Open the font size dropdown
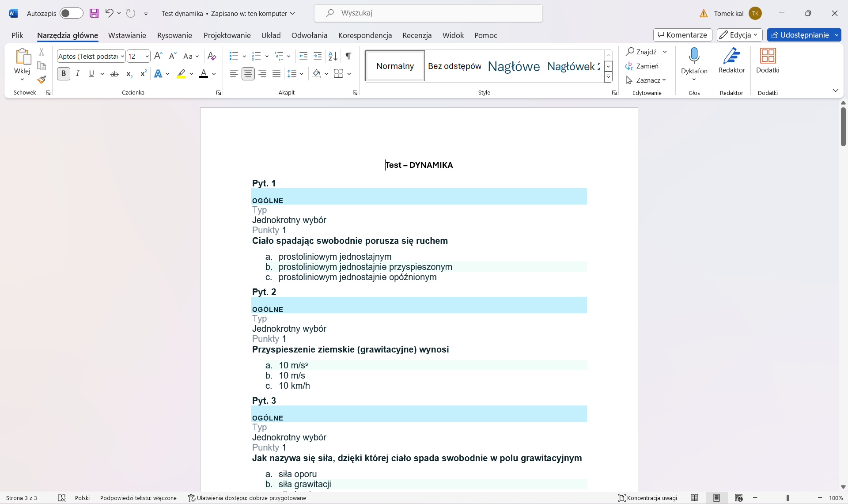This screenshot has width=848, height=504. pos(147,56)
